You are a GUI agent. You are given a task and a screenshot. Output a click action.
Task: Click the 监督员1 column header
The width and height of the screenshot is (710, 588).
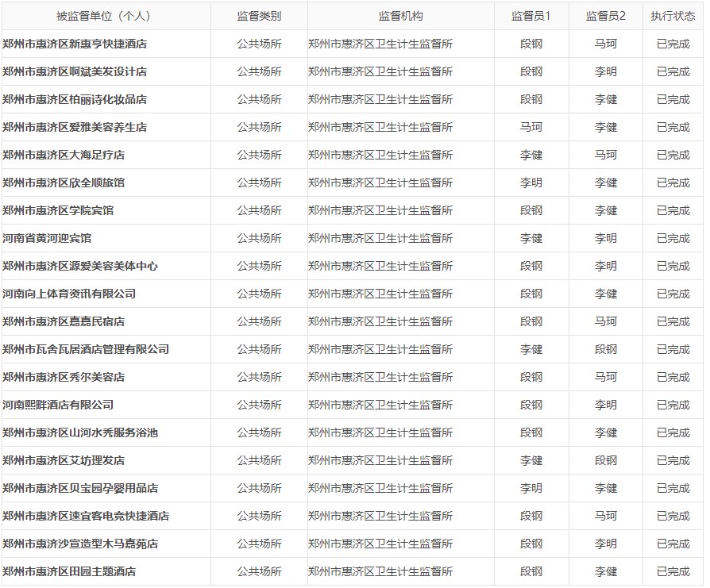[x=531, y=17]
